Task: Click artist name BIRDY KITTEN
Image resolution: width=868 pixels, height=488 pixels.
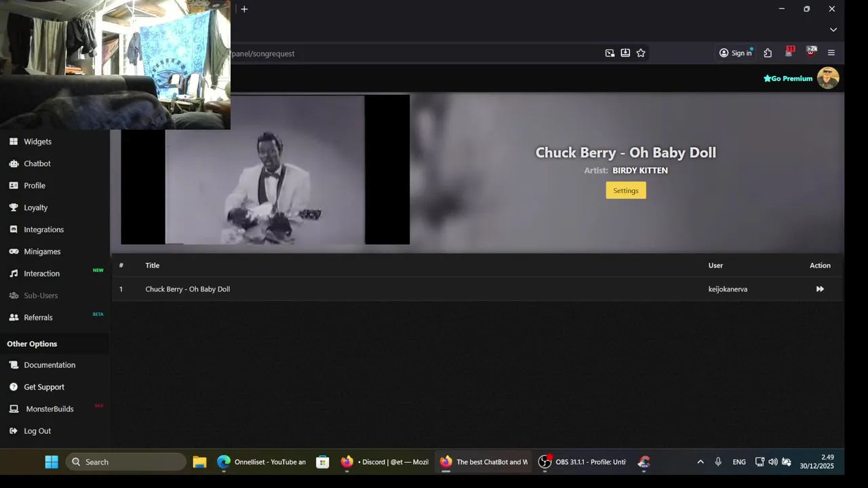Action: point(640,171)
